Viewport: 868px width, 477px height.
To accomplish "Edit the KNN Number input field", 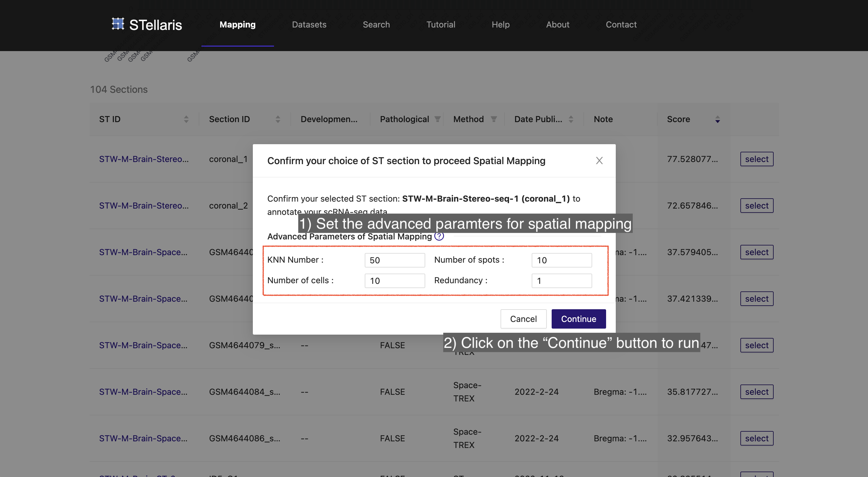I will (394, 260).
